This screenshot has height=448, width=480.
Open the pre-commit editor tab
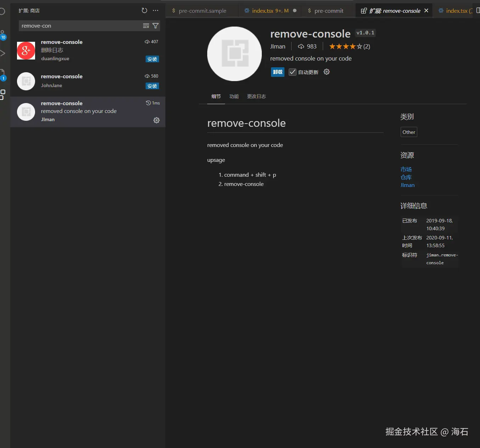coord(329,11)
